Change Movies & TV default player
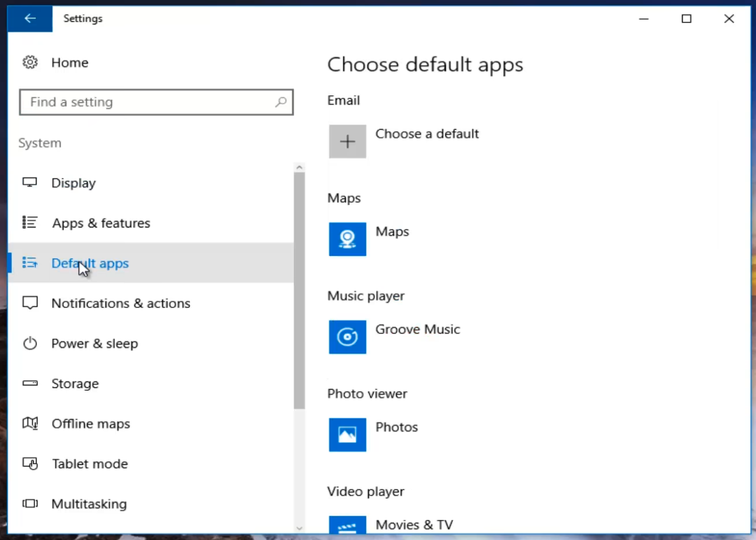 (414, 525)
